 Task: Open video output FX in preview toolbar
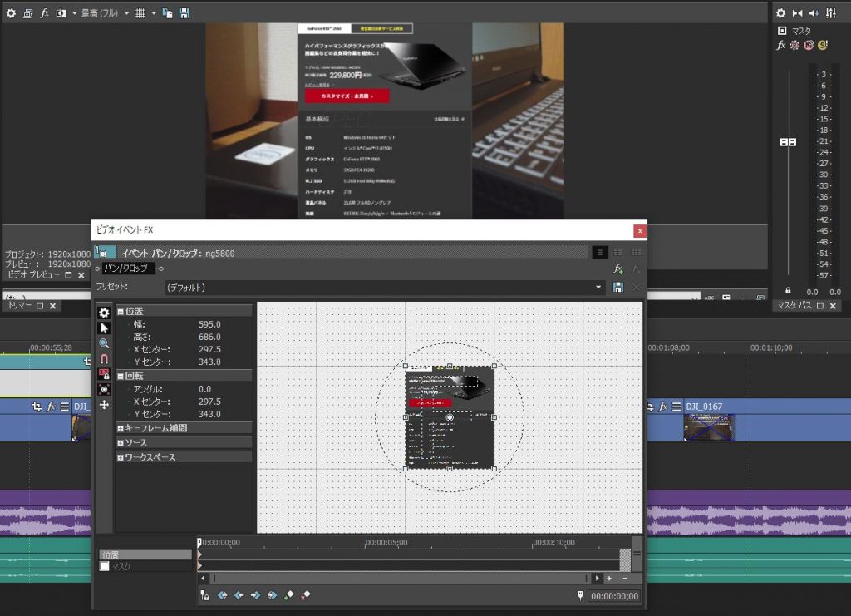(45, 13)
